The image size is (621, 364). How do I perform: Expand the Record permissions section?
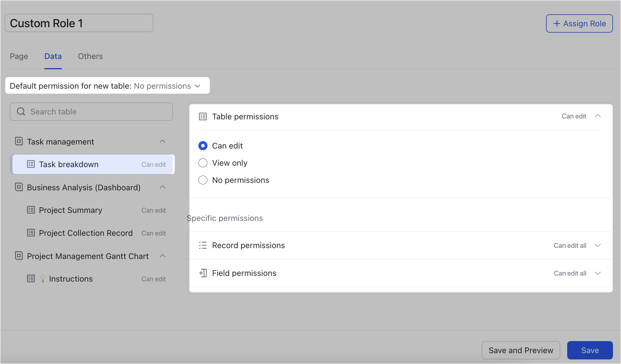point(598,246)
